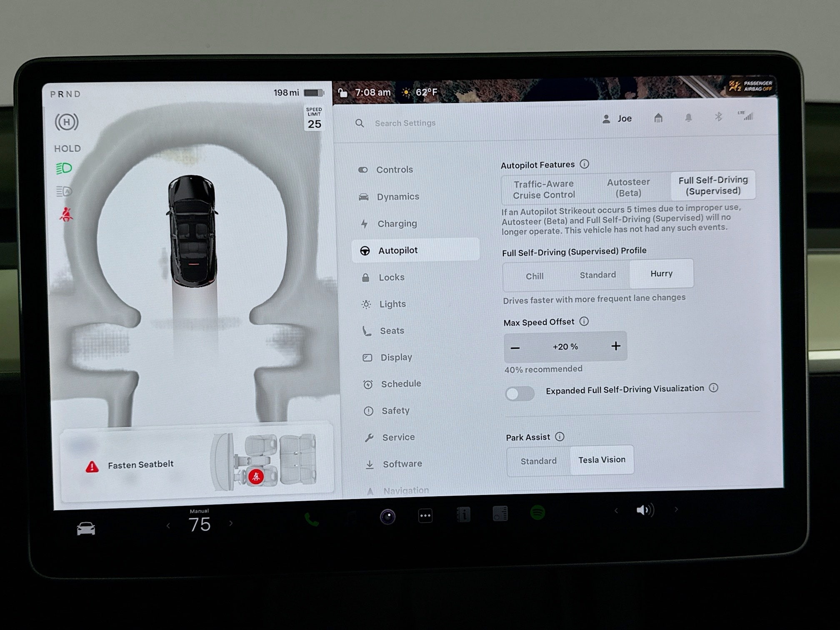Select Autosteer (Beta) option
840x630 pixels.
[x=628, y=187]
